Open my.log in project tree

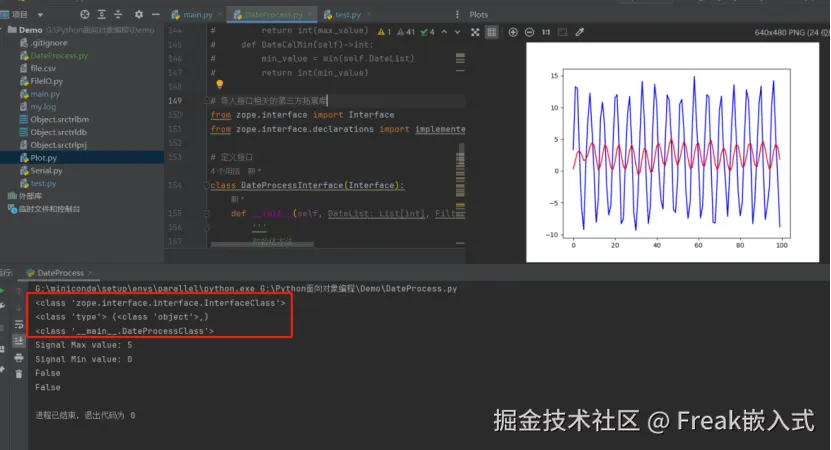pyautogui.click(x=42, y=107)
